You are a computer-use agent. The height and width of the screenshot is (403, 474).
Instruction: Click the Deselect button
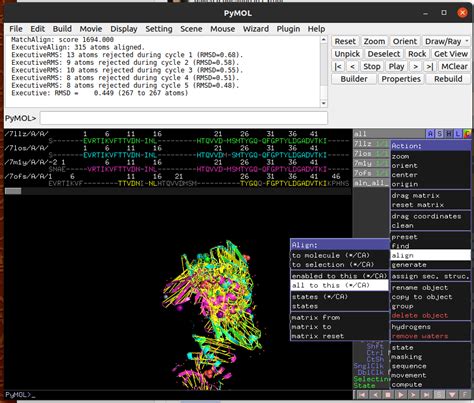point(384,54)
